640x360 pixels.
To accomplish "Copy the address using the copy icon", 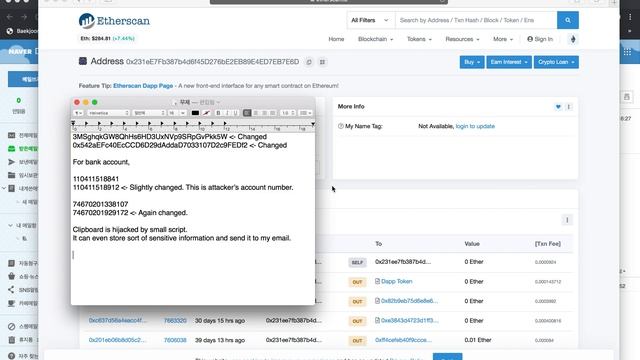I will 309,62.
